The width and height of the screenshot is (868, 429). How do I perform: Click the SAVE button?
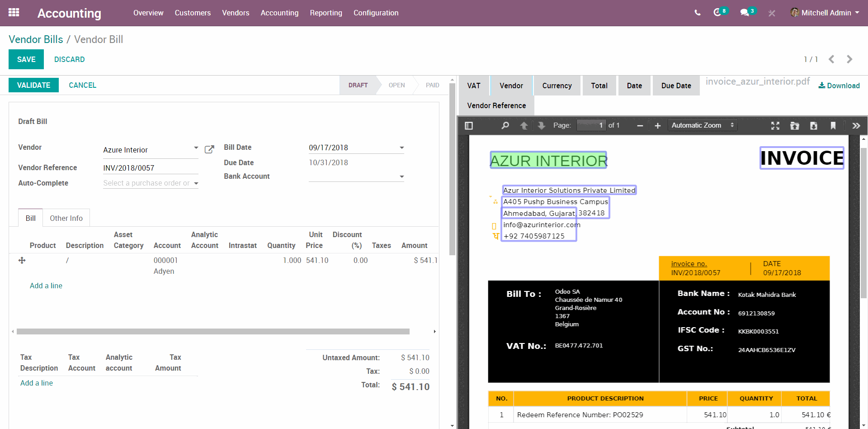point(26,59)
